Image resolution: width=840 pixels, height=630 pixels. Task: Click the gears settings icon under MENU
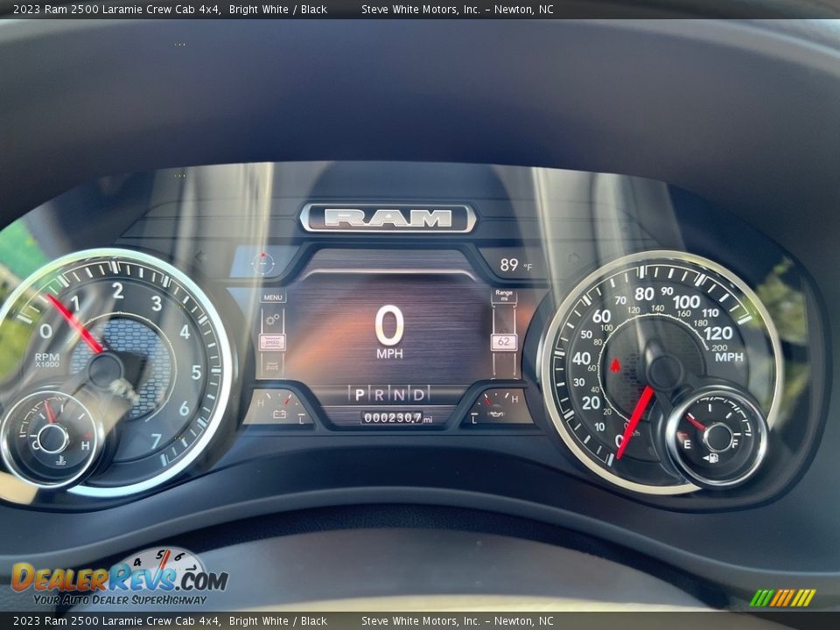[x=273, y=320]
